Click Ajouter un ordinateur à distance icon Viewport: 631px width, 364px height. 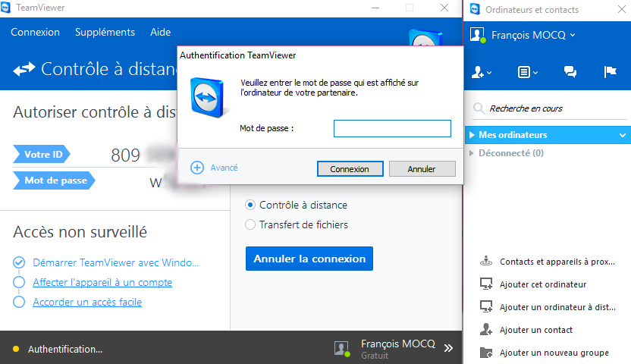click(486, 307)
